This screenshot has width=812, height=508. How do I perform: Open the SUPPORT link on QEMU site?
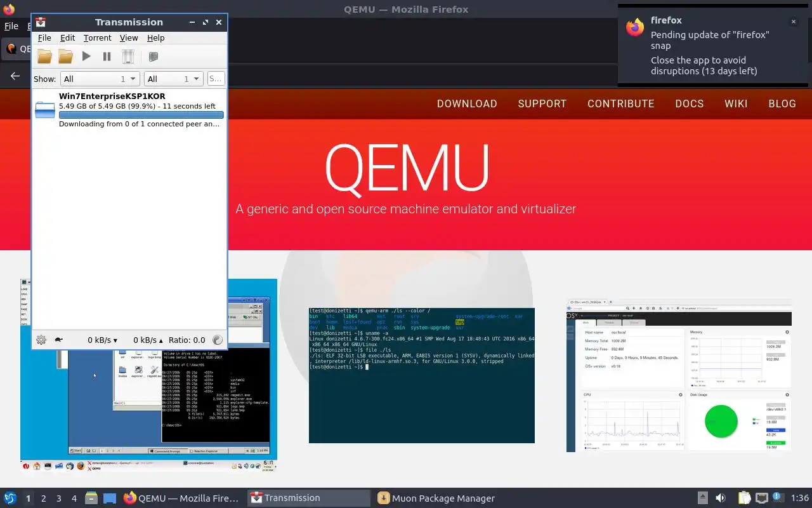542,104
